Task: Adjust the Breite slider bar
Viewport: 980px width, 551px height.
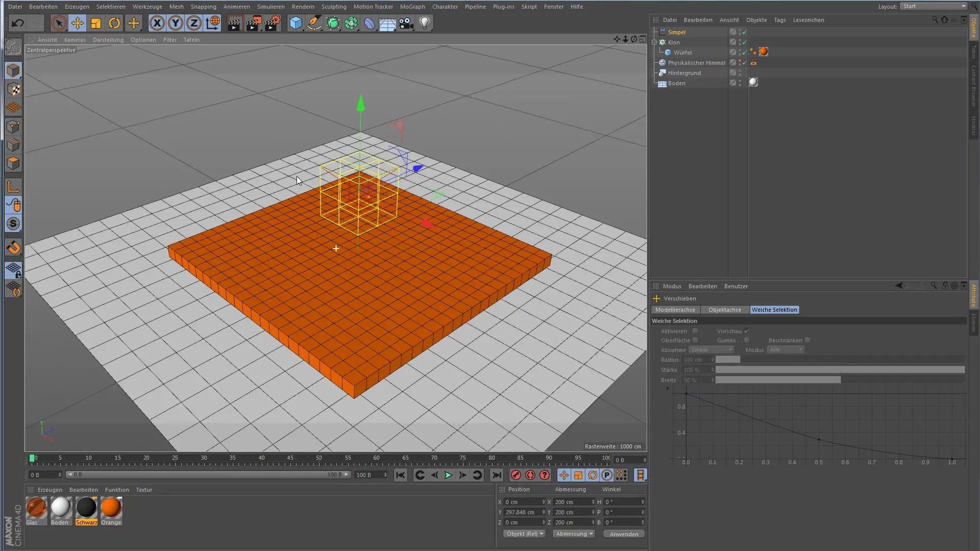Action: pyautogui.click(x=840, y=380)
